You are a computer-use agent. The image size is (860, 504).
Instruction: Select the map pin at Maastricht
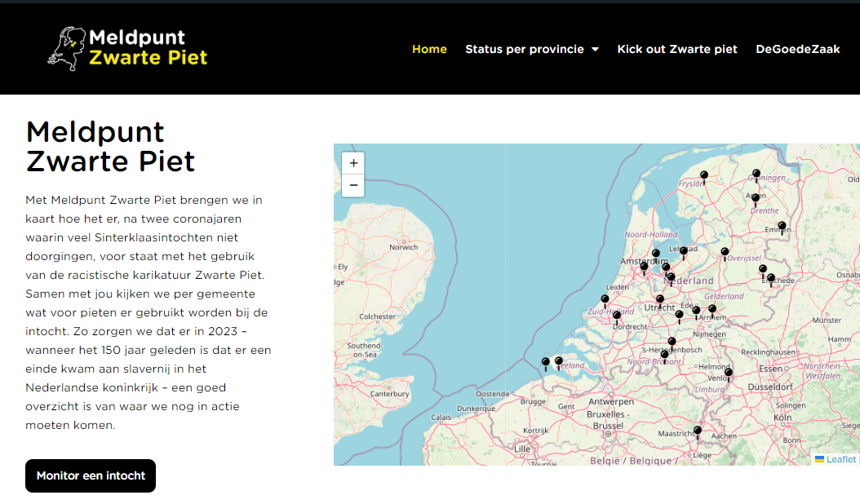pos(697,431)
